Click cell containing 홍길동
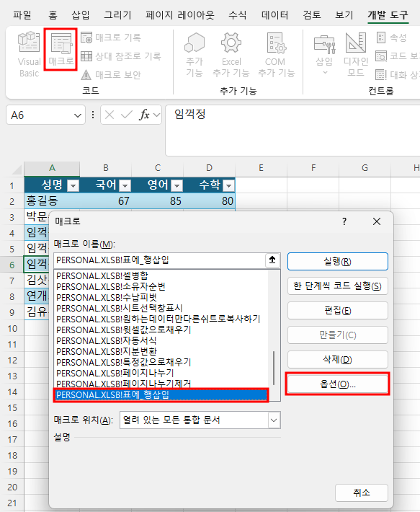This screenshot has width=420, height=512. 52,200
